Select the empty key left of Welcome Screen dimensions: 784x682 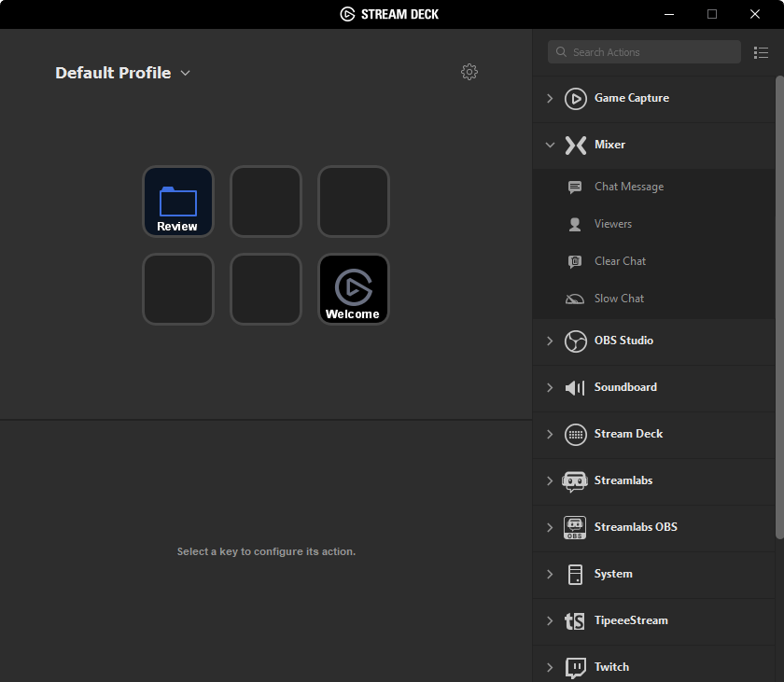click(x=266, y=289)
